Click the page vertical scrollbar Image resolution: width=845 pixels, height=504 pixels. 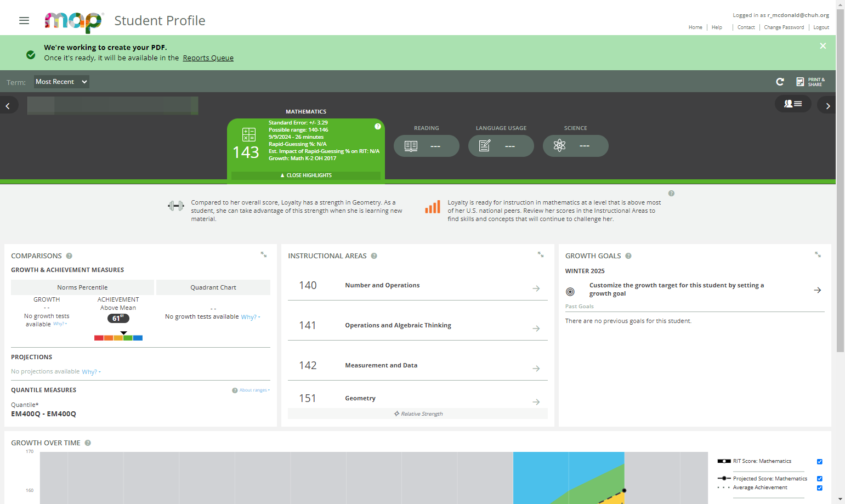point(840,181)
